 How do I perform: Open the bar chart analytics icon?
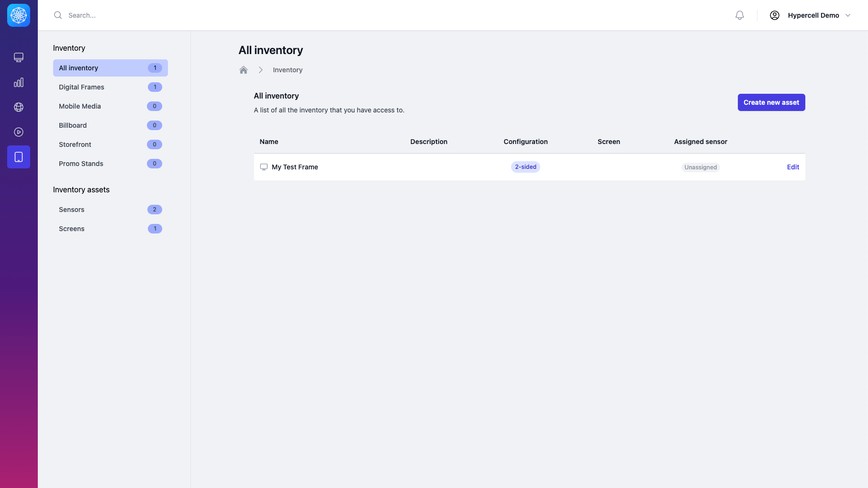pos(19,82)
